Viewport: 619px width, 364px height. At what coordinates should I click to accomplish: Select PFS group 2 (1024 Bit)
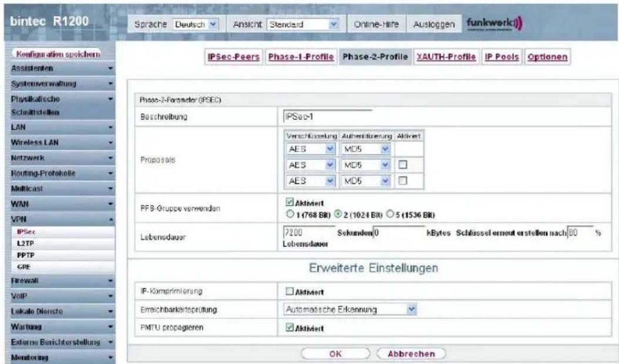coord(338,214)
